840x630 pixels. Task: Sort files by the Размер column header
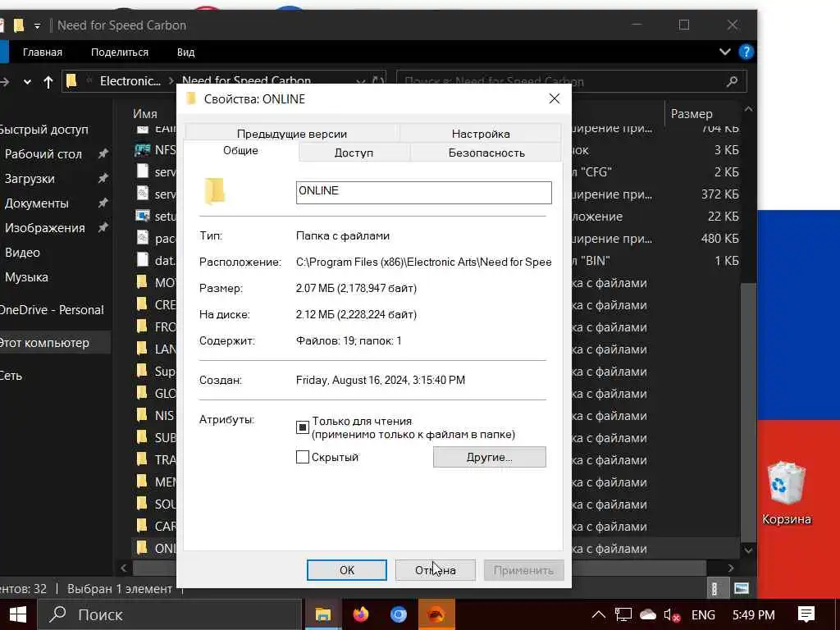[x=691, y=113]
